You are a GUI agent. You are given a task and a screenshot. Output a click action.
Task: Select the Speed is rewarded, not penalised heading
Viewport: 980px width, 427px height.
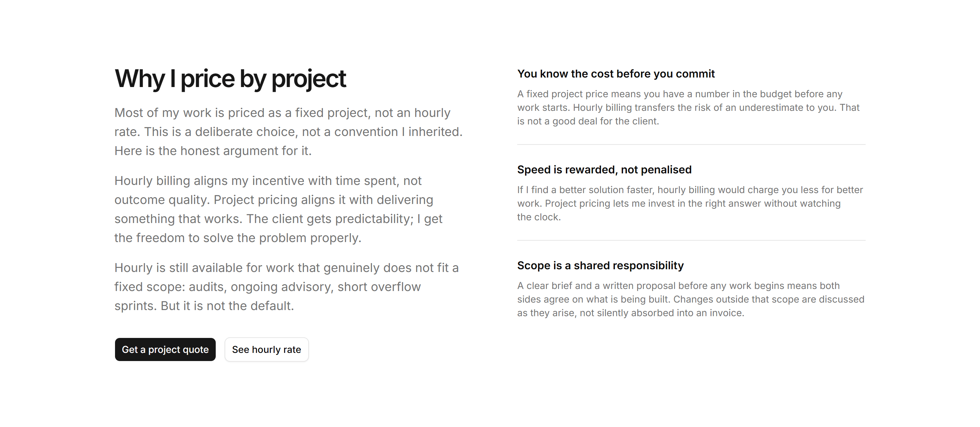click(x=604, y=170)
